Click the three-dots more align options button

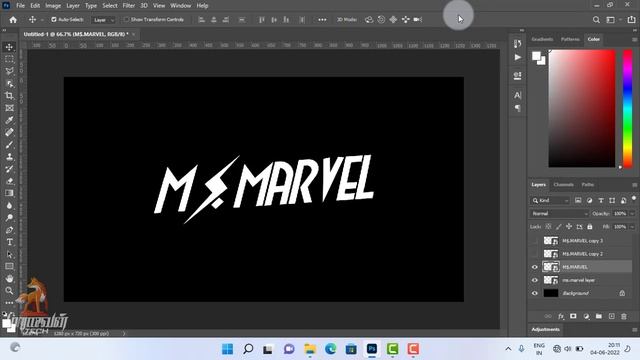coord(322,20)
